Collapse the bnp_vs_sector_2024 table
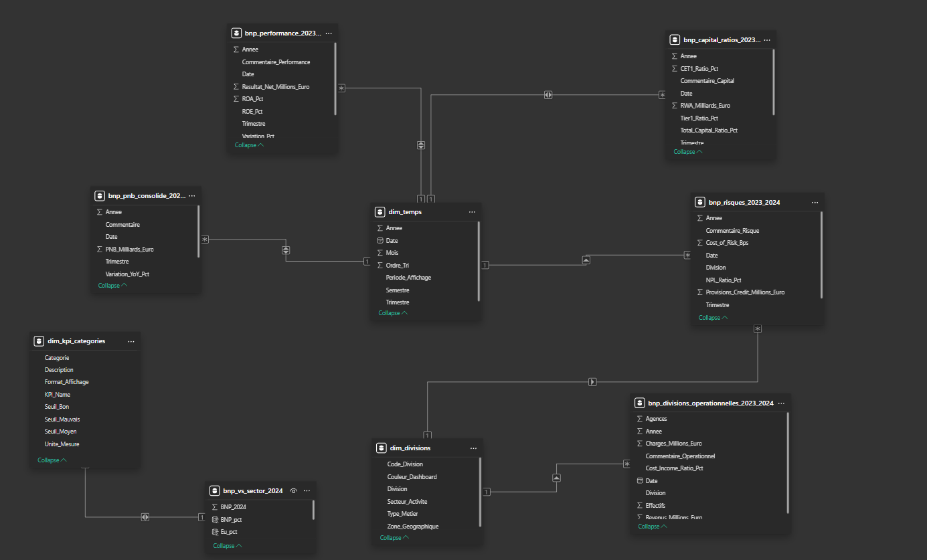 pos(228,546)
